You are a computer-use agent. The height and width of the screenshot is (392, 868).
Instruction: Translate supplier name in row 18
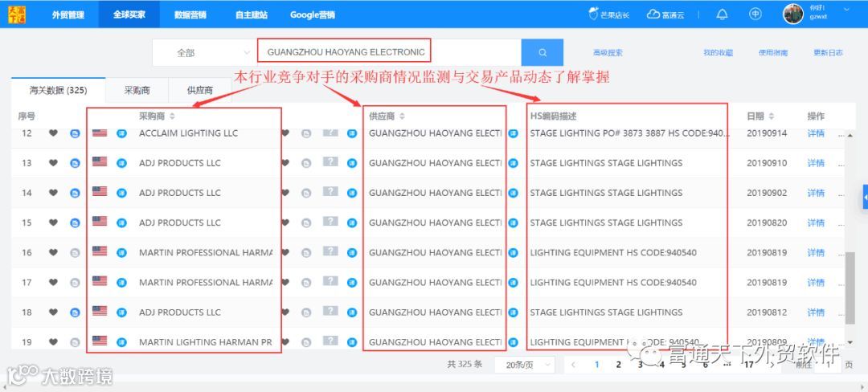[352, 312]
